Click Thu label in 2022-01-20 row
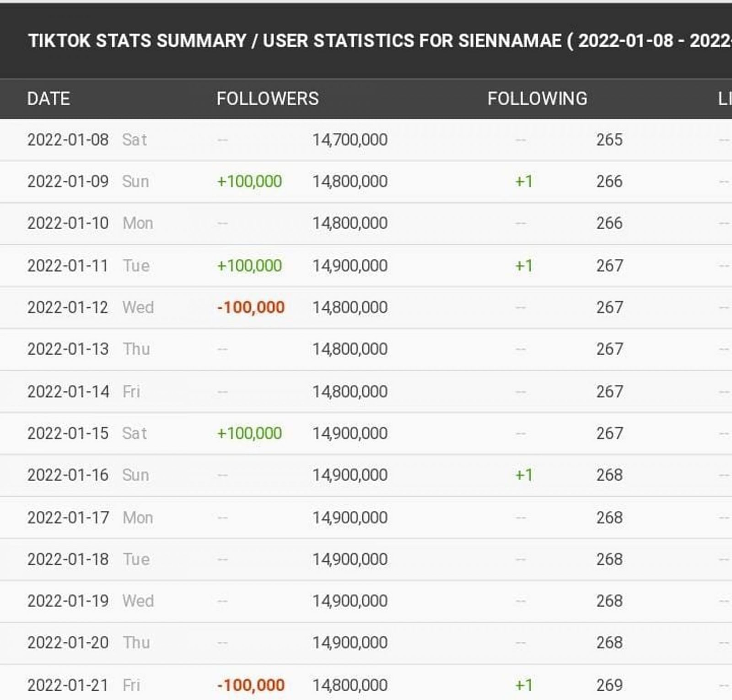 coord(136,643)
